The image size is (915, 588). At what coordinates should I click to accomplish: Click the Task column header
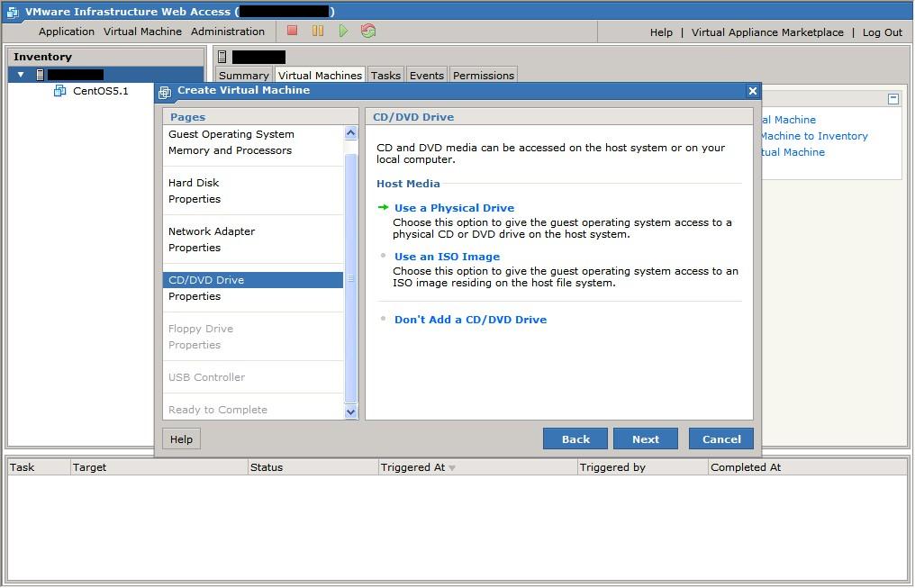[x=38, y=467]
